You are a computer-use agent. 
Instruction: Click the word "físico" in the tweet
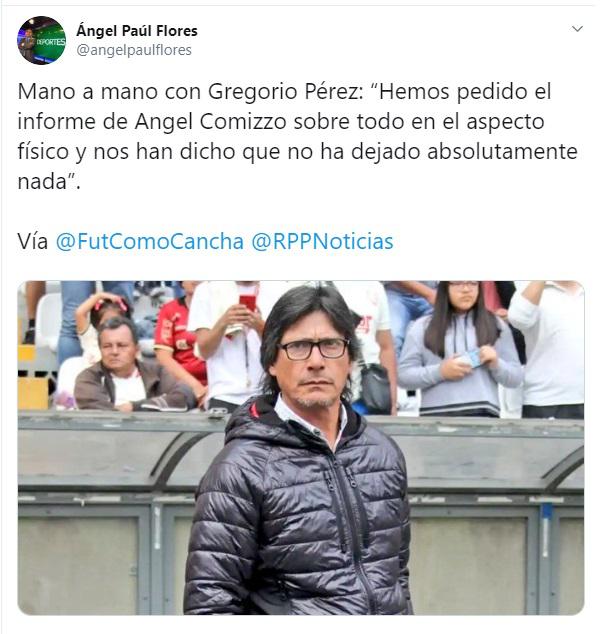[x=43, y=152]
